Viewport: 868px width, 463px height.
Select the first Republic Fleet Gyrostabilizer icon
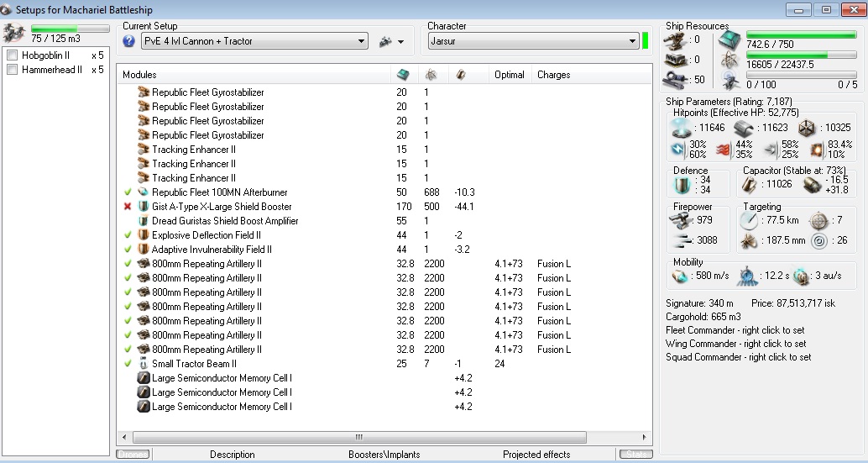click(144, 92)
